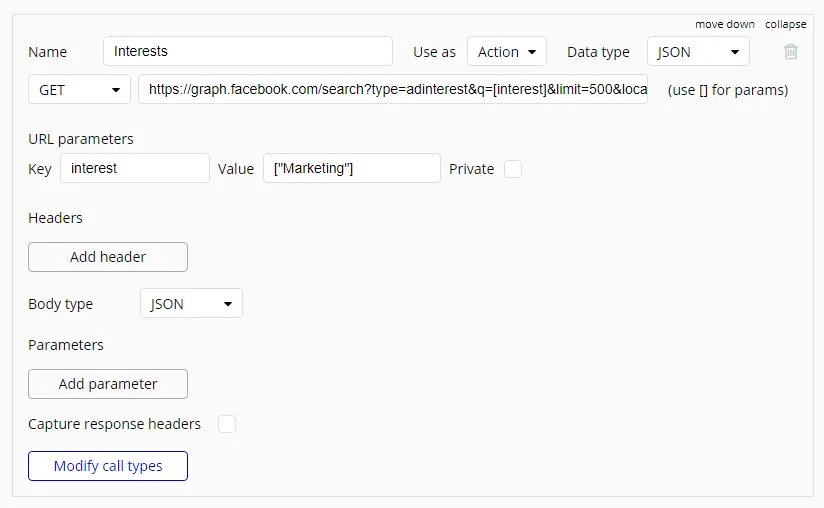
Task: Toggle the Private checkbox for interest parameter
Action: pyautogui.click(x=513, y=169)
